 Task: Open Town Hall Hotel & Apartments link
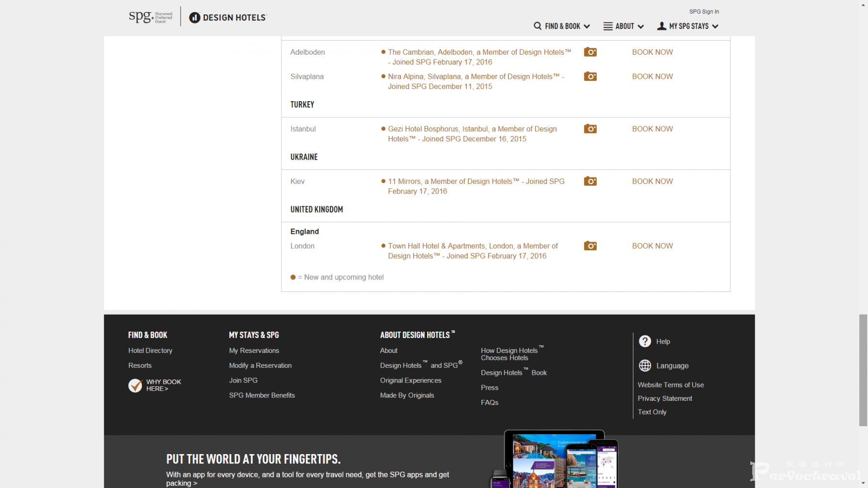point(473,251)
